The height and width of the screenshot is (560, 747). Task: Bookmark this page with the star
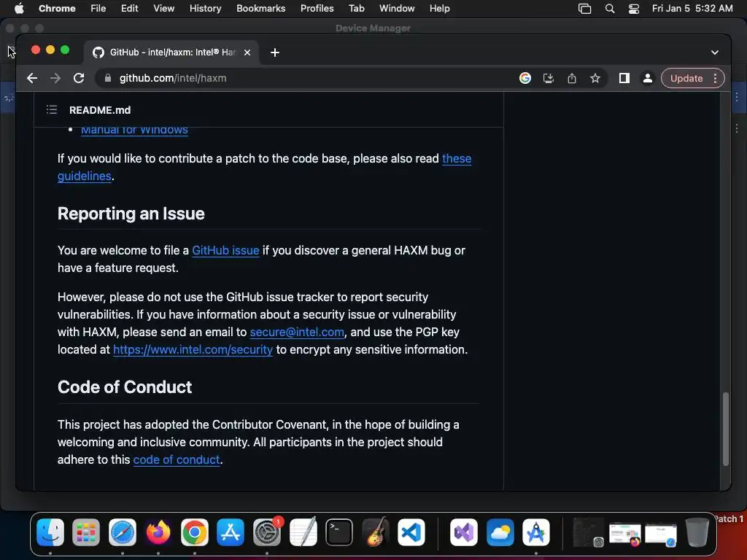pos(595,78)
